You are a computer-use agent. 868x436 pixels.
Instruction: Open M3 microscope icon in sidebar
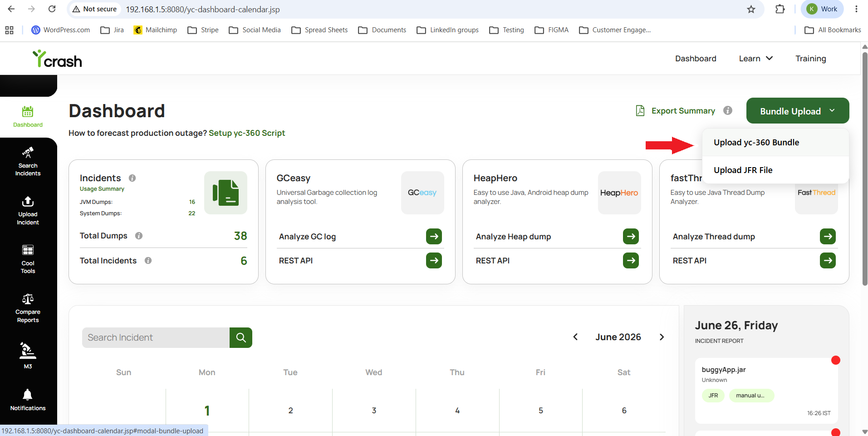click(x=28, y=356)
